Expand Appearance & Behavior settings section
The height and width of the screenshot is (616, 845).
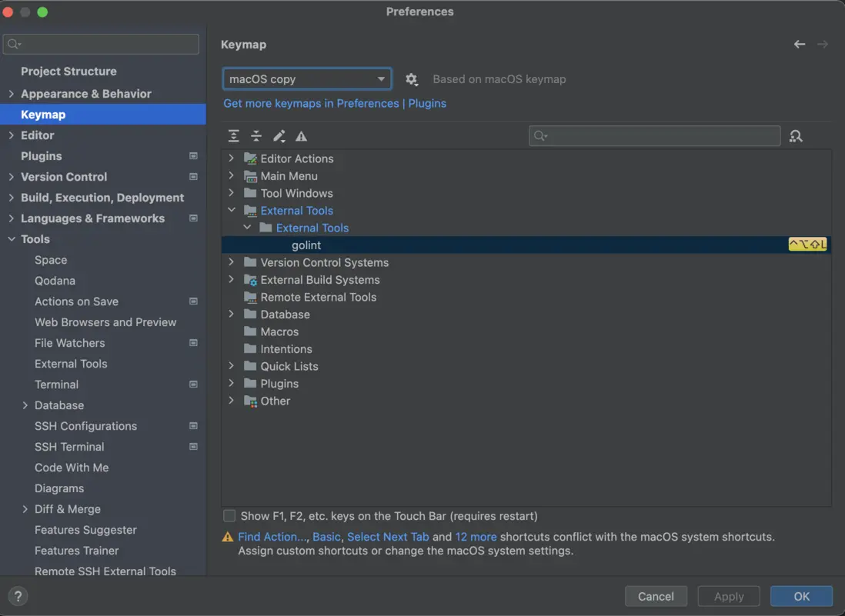click(x=11, y=94)
